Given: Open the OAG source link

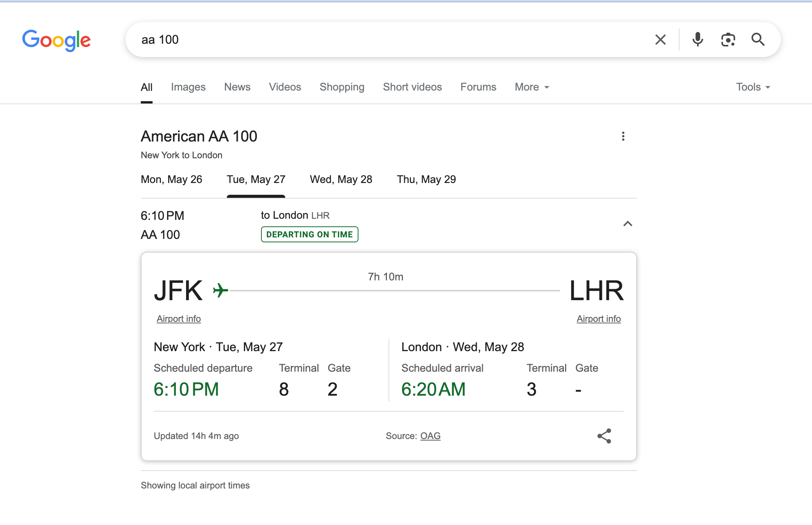Looking at the screenshot, I should click(430, 436).
